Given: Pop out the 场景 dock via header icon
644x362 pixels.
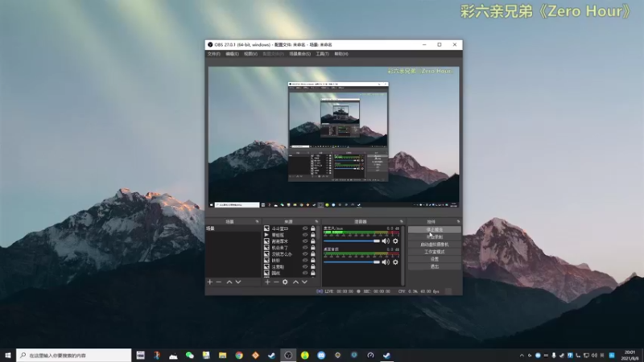Looking at the screenshot, I should tap(257, 222).
